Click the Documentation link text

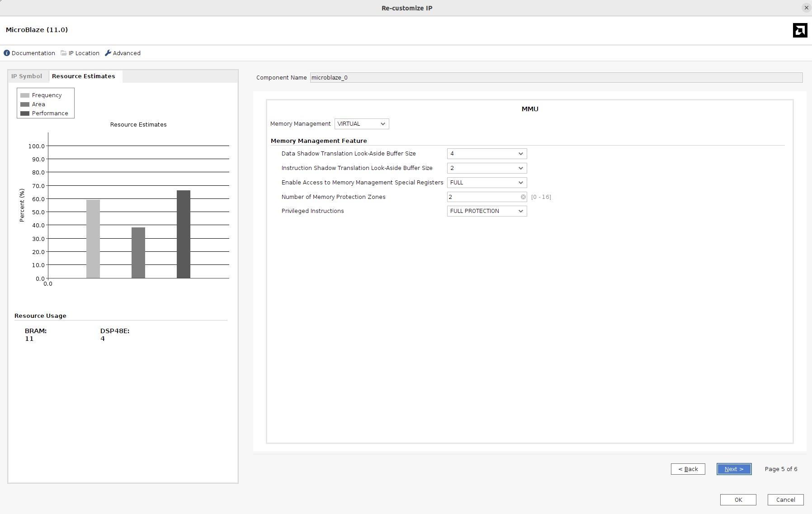[33, 53]
